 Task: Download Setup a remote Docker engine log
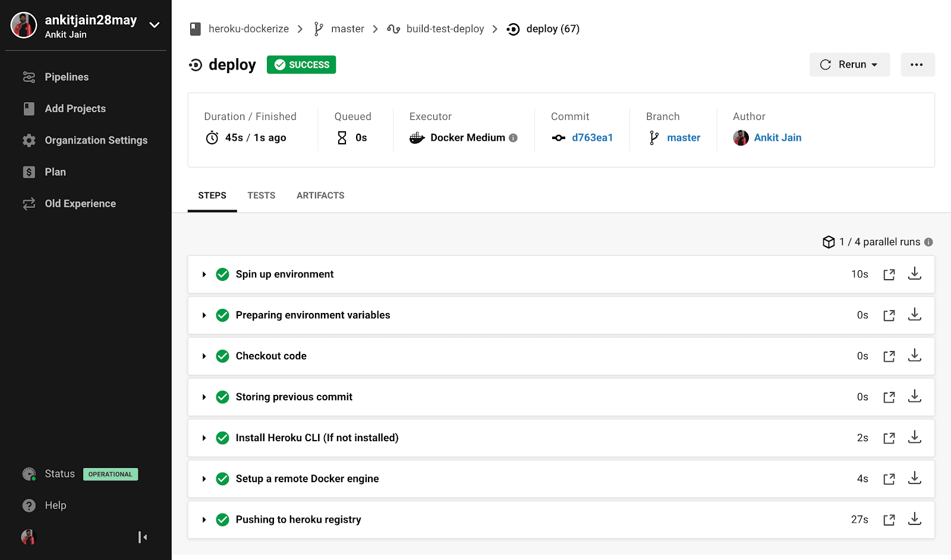(x=915, y=479)
